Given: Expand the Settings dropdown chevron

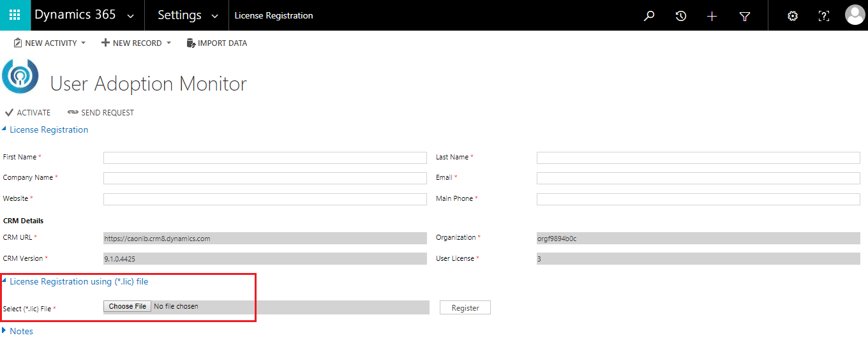Looking at the screenshot, I should coord(214,16).
